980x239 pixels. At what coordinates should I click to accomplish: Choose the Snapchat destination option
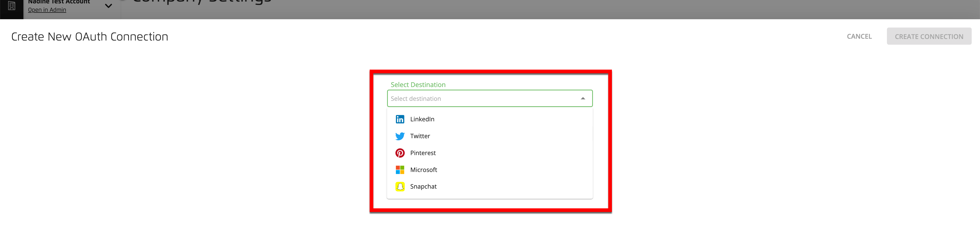(x=490, y=187)
